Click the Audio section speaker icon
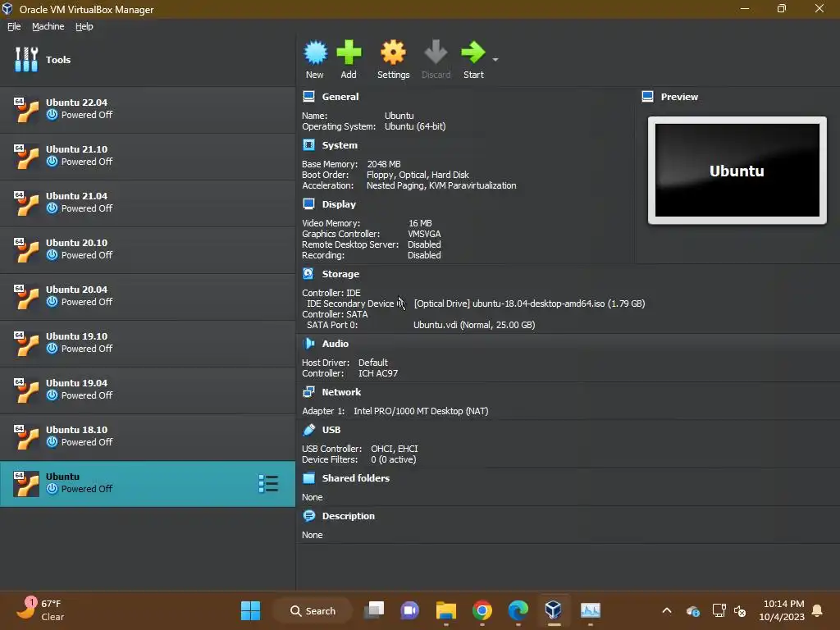Viewport: 840px width, 630px height. pos(308,344)
